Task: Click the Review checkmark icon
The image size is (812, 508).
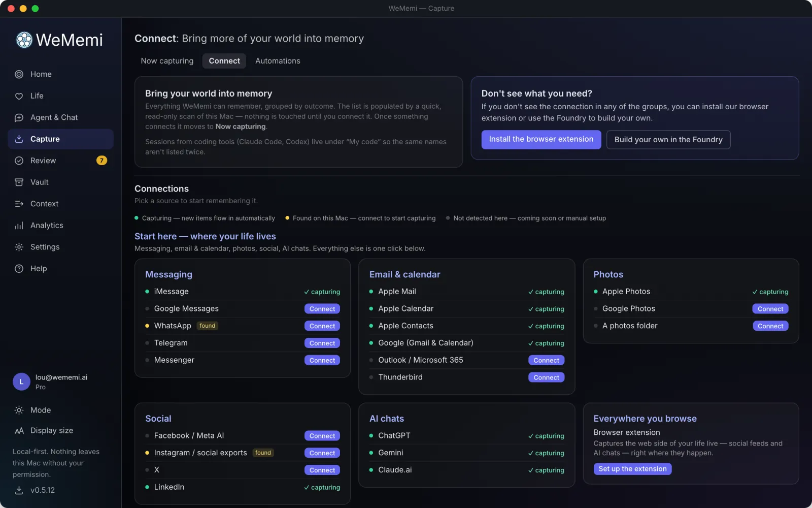Action: click(x=19, y=161)
